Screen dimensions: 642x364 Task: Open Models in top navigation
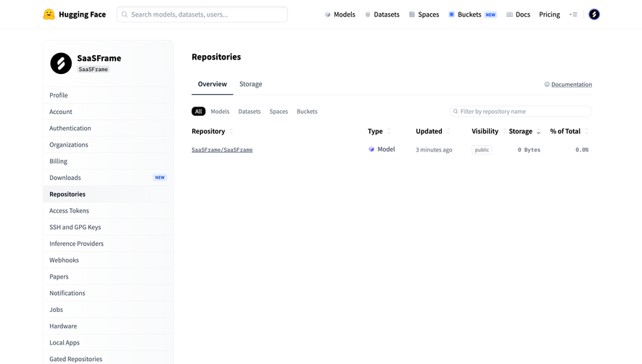click(339, 15)
